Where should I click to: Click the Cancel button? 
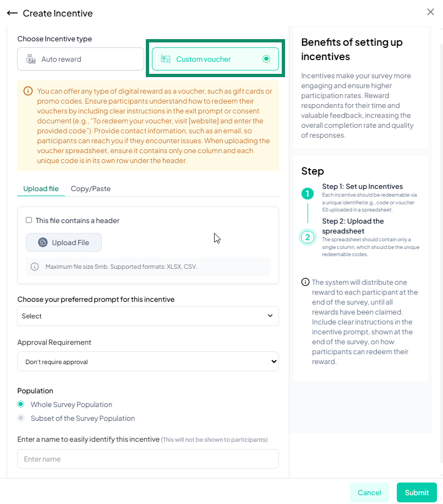[369, 492]
